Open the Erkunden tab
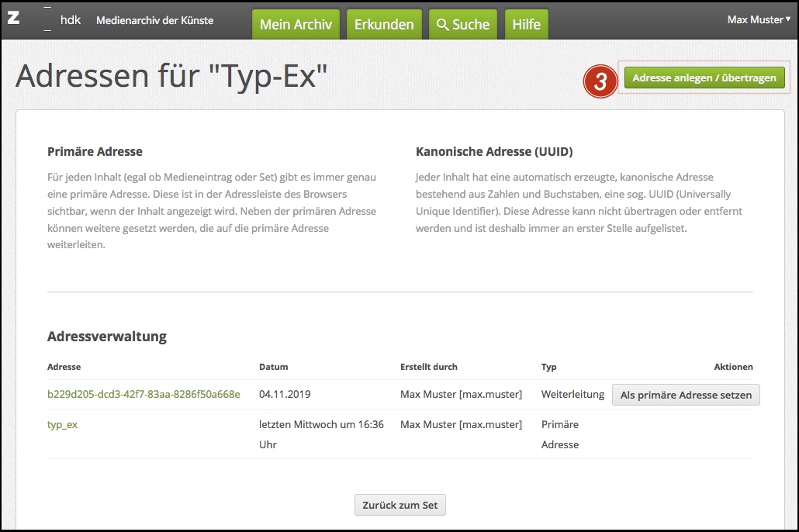This screenshot has height=532, width=799. (384, 25)
